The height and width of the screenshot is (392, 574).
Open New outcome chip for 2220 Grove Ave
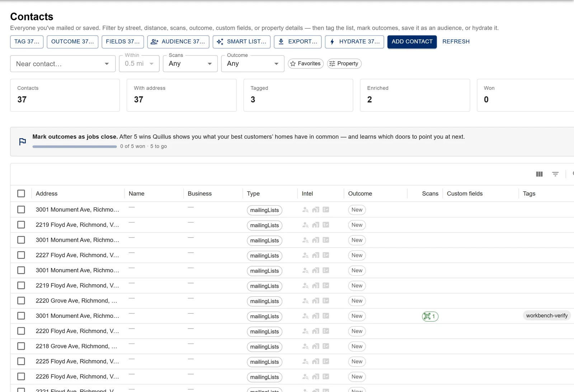coord(357,301)
